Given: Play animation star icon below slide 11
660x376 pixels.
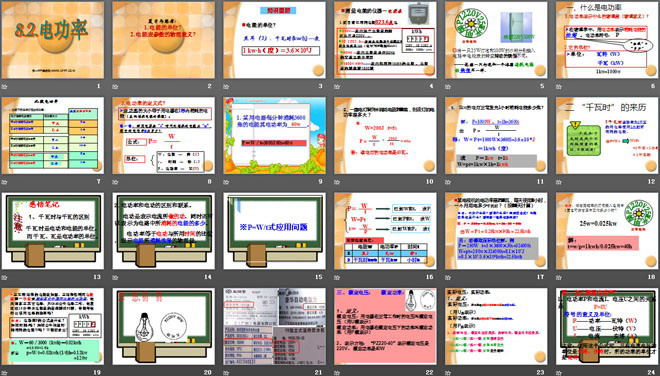Looking at the screenshot, I should [448, 182].
